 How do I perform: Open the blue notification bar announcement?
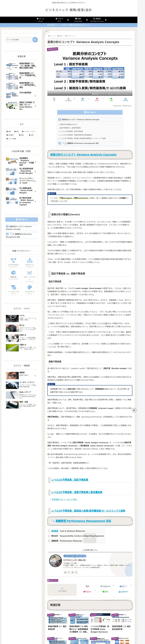tap(69, 25)
